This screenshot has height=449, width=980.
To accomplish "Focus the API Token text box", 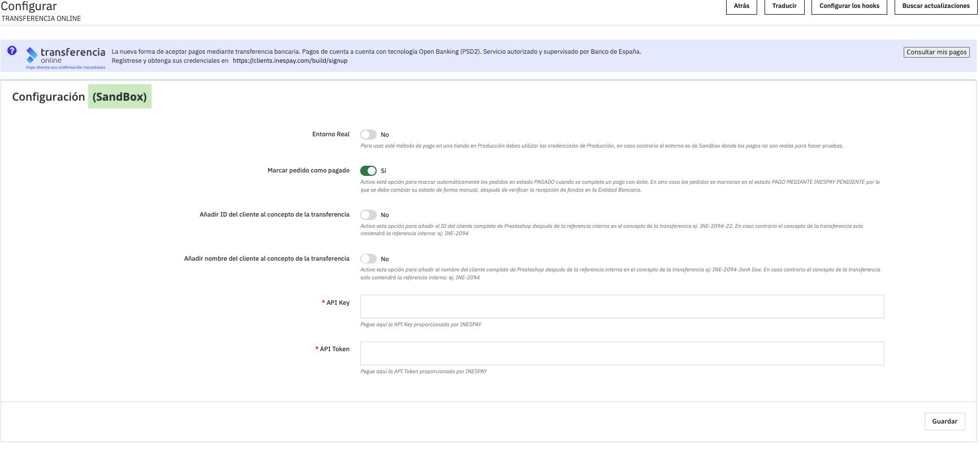I will 621,353.
